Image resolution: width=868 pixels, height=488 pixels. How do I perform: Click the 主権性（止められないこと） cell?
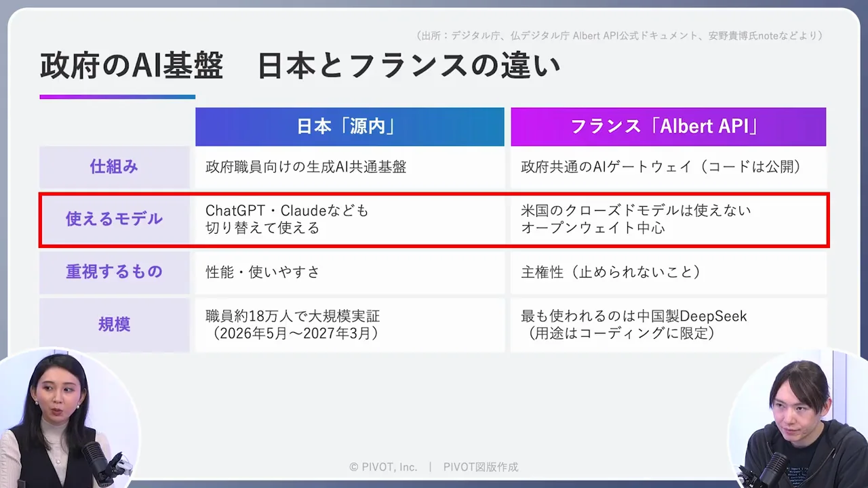668,272
